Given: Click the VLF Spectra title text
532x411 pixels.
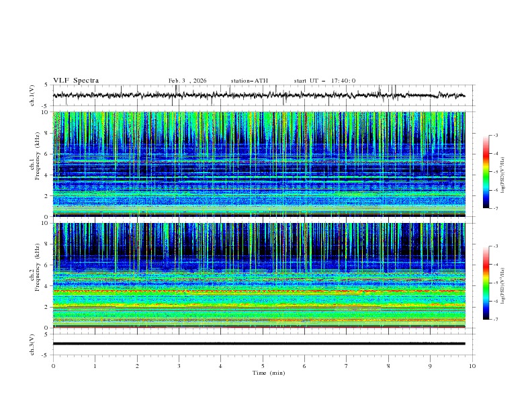Looking at the screenshot, I should tap(76, 81).
